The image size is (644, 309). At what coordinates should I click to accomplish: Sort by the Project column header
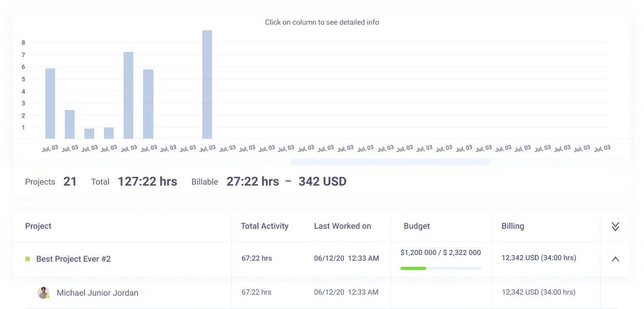coord(39,226)
